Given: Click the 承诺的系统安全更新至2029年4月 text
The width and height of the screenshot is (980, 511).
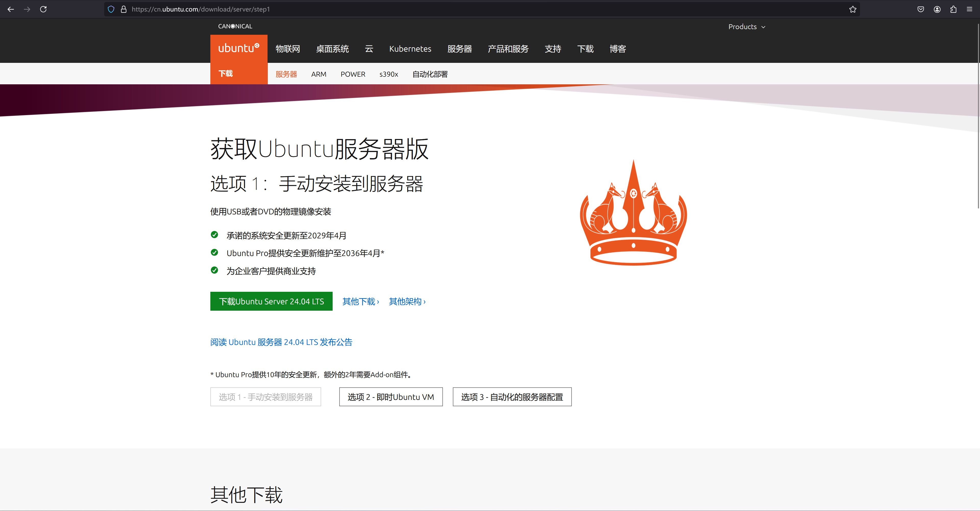Looking at the screenshot, I should (286, 235).
